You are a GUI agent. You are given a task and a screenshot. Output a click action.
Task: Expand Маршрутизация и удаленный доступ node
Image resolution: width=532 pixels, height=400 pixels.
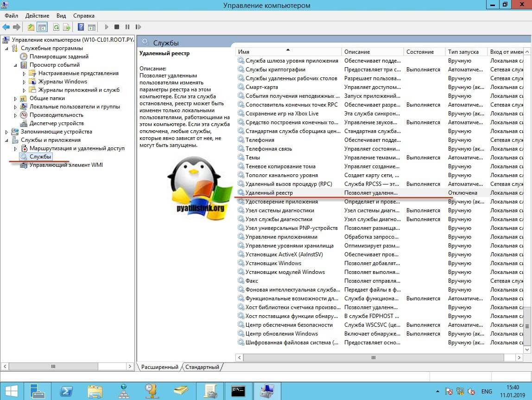(x=15, y=149)
